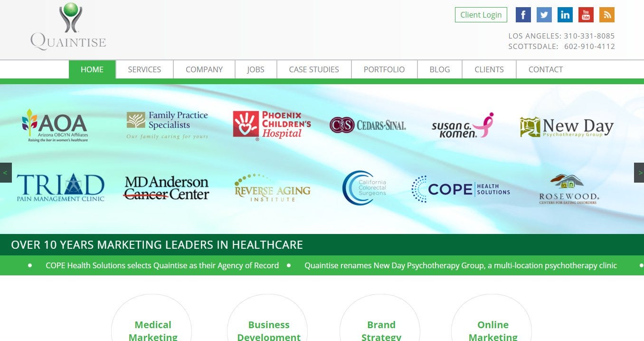This screenshot has height=341, width=644.
Task: Click the Quaintise logo
Action: click(x=68, y=26)
